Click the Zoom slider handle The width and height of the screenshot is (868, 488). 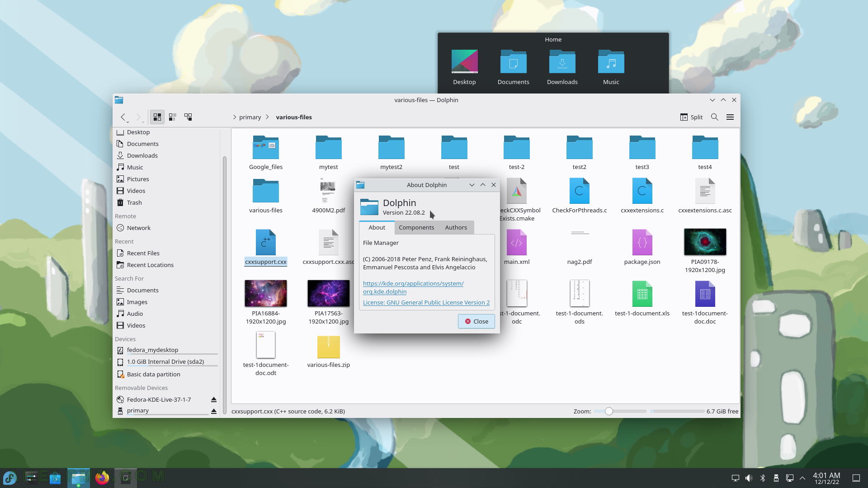[609, 411]
